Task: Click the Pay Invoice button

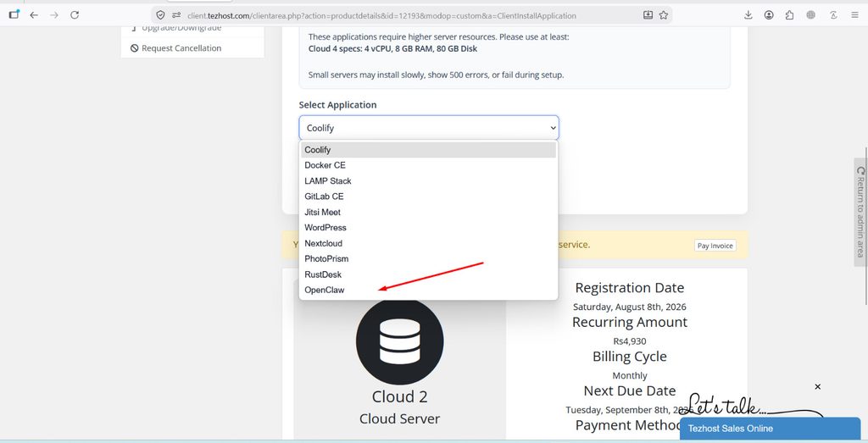Action: [x=715, y=246]
